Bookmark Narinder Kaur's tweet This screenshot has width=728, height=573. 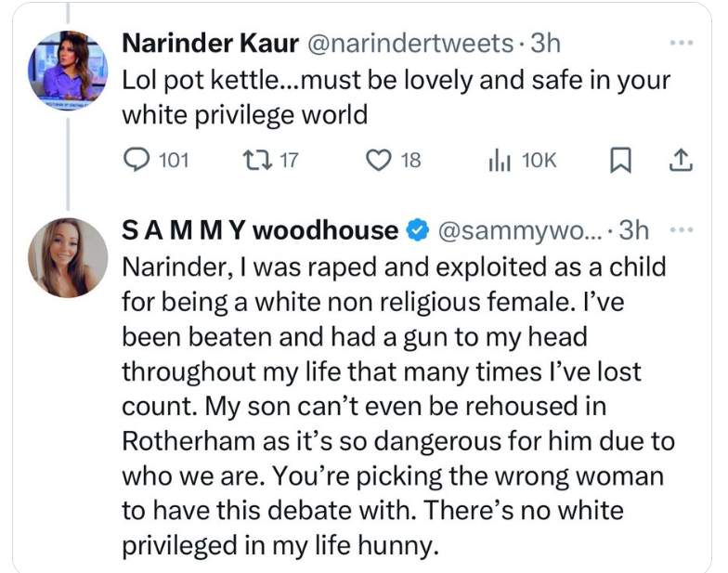tap(618, 161)
